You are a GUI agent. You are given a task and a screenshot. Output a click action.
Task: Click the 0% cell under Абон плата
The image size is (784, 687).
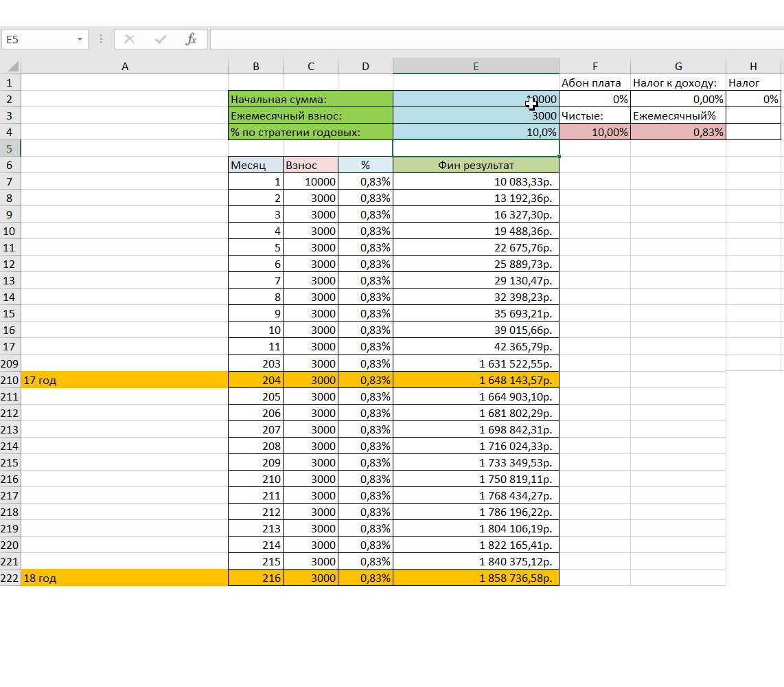(595, 99)
